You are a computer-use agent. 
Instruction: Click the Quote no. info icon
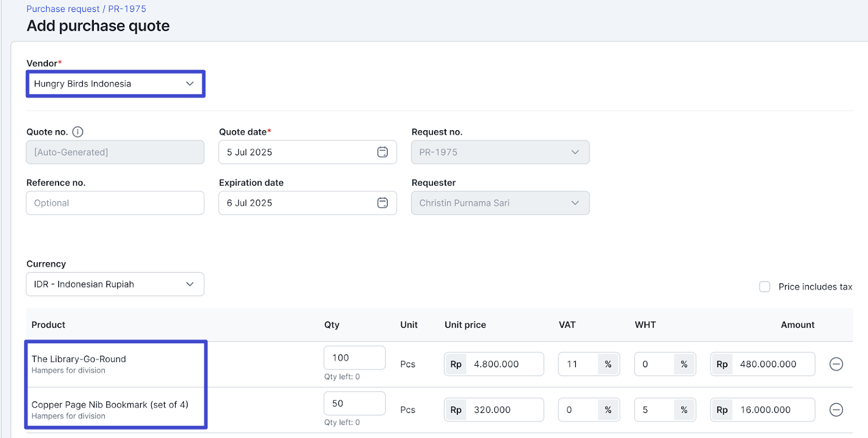click(x=78, y=132)
